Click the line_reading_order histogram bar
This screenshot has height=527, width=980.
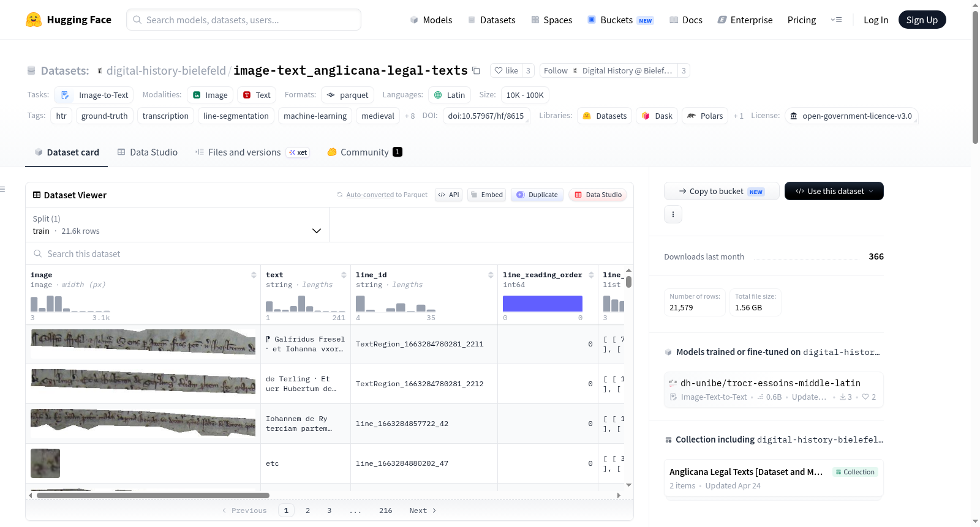[x=543, y=304]
